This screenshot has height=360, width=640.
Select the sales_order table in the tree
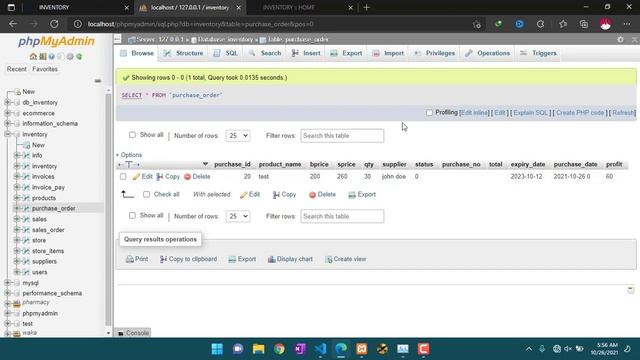click(48, 230)
